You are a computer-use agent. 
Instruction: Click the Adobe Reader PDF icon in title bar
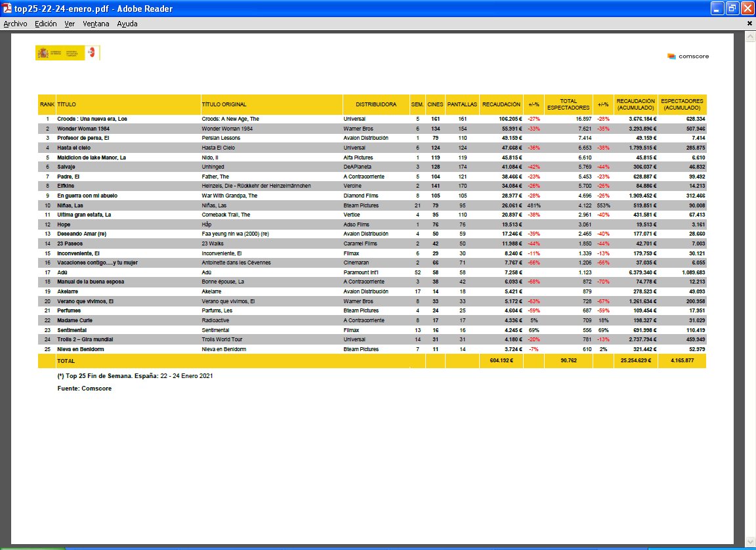(7, 8)
